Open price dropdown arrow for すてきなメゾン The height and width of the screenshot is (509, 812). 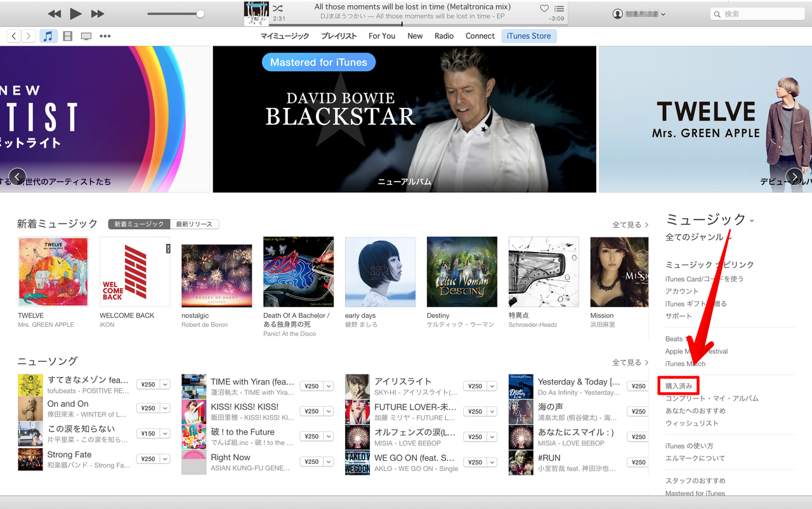(x=165, y=384)
